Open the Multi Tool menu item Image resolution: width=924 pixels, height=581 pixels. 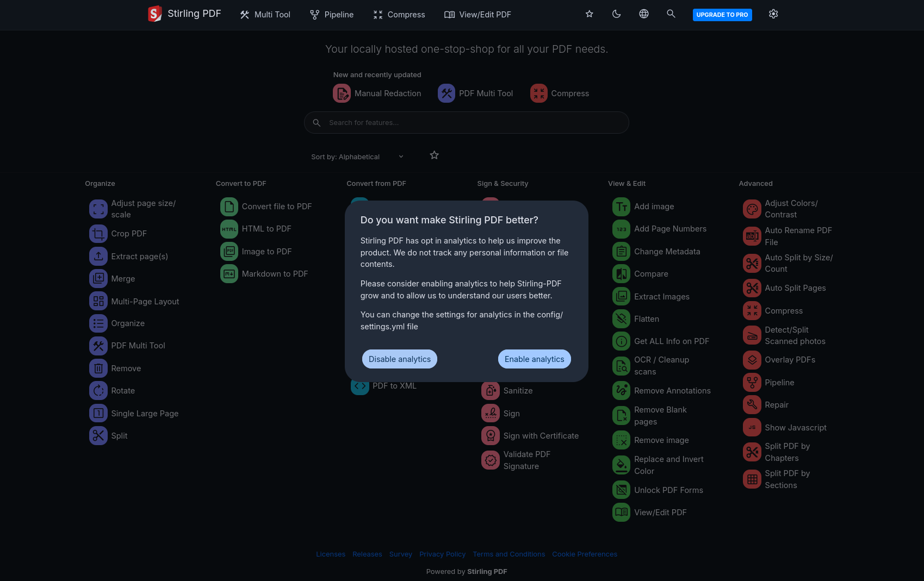265,15
